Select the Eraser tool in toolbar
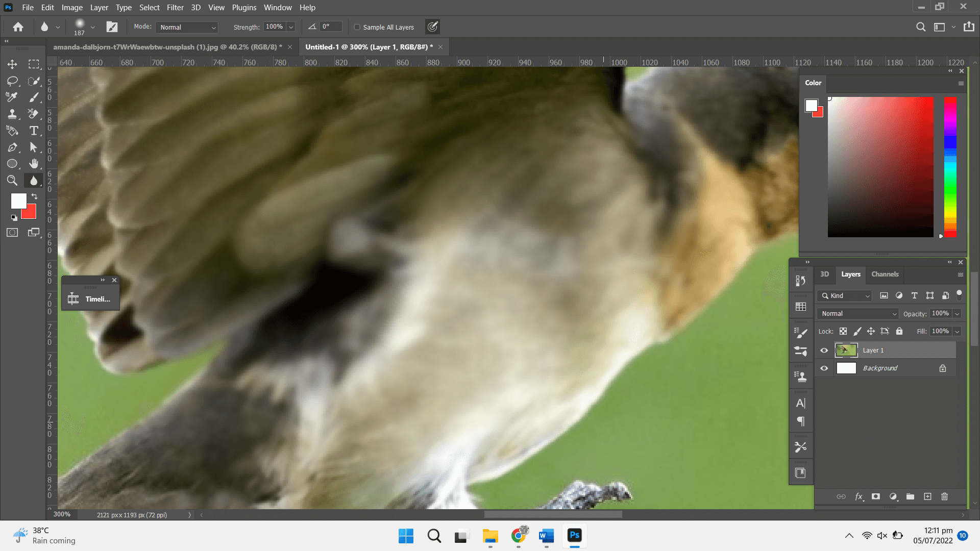Screen dimensions: 980x551 click(34, 114)
